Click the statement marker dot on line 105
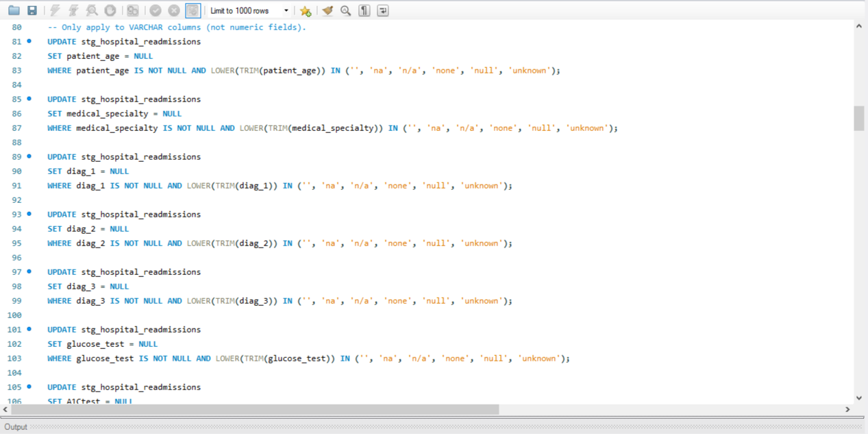The height and width of the screenshot is (434, 868). (x=29, y=387)
